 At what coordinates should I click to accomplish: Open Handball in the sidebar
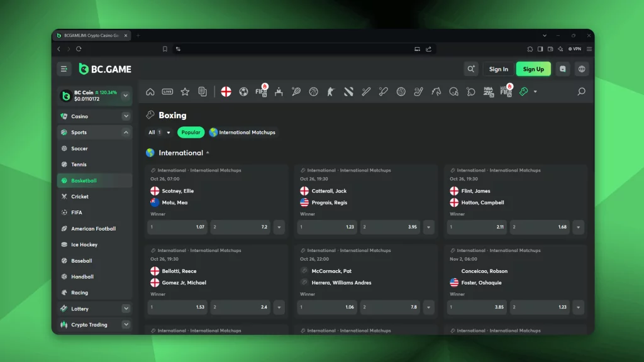[x=94, y=277]
